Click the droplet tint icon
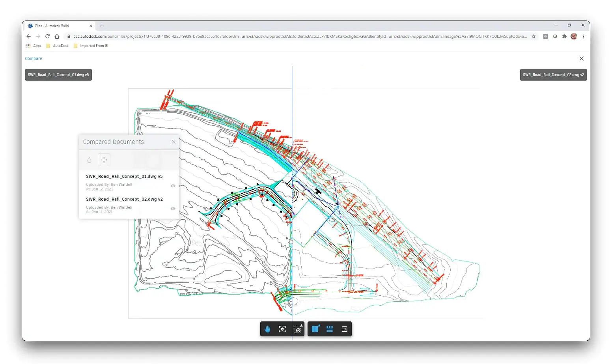Image resolution: width=612 pixels, height=364 pixels. pyautogui.click(x=89, y=160)
